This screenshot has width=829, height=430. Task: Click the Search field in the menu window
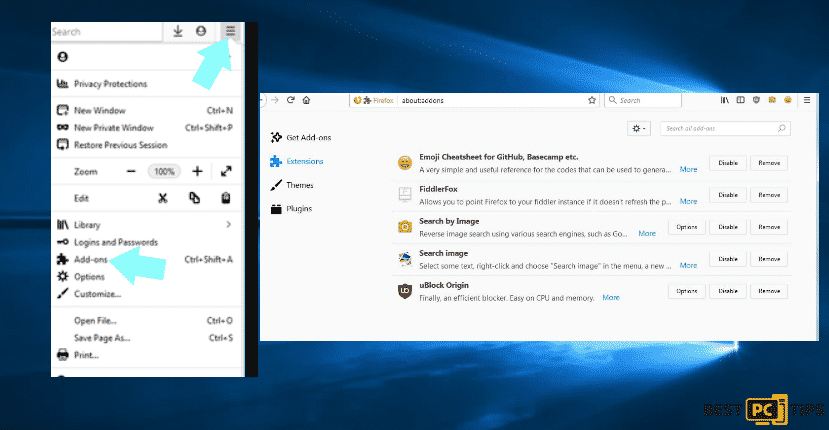pos(106,32)
